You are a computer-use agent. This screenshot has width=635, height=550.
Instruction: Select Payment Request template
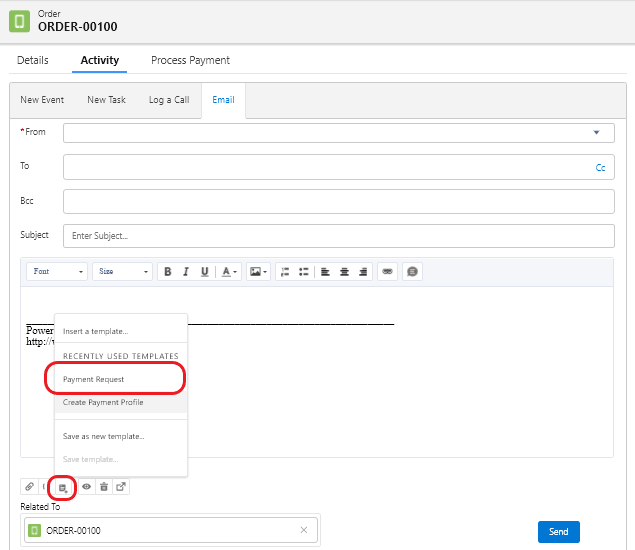click(x=94, y=380)
